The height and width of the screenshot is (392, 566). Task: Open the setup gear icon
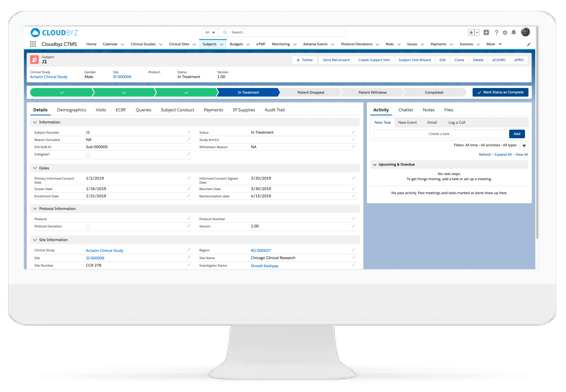505,33
